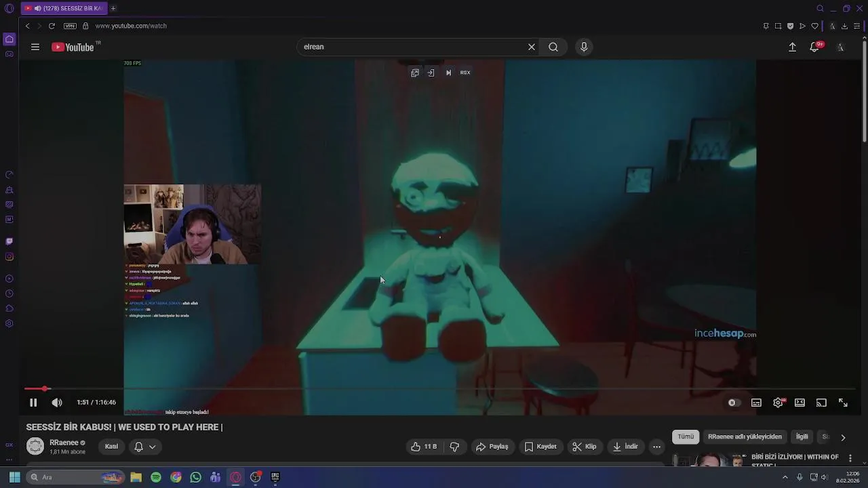The height and width of the screenshot is (488, 868).
Task: Save video with Kaydet button
Action: coord(540,447)
